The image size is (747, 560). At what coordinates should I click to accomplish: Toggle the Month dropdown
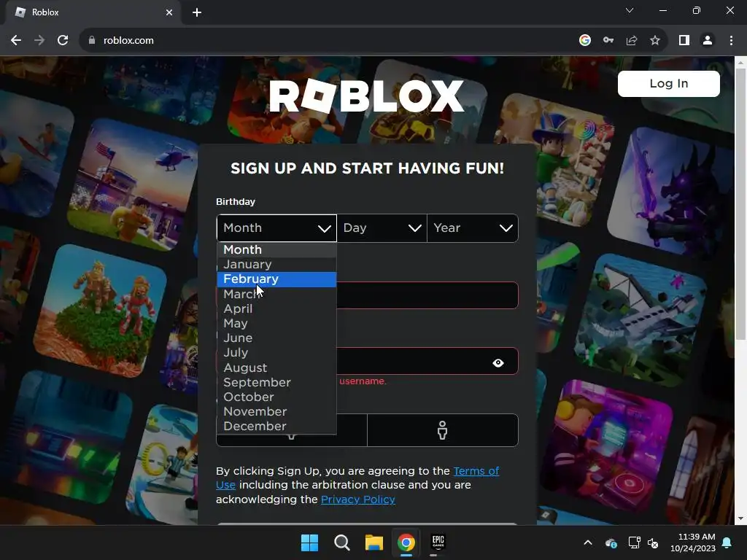(276, 228)
